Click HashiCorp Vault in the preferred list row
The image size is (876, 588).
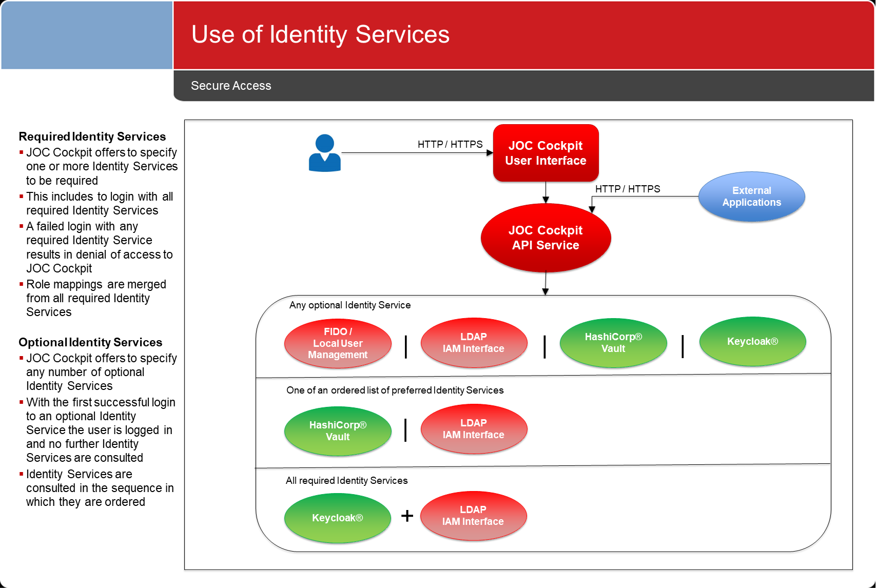pyautogui.click(x=338, y=431)
